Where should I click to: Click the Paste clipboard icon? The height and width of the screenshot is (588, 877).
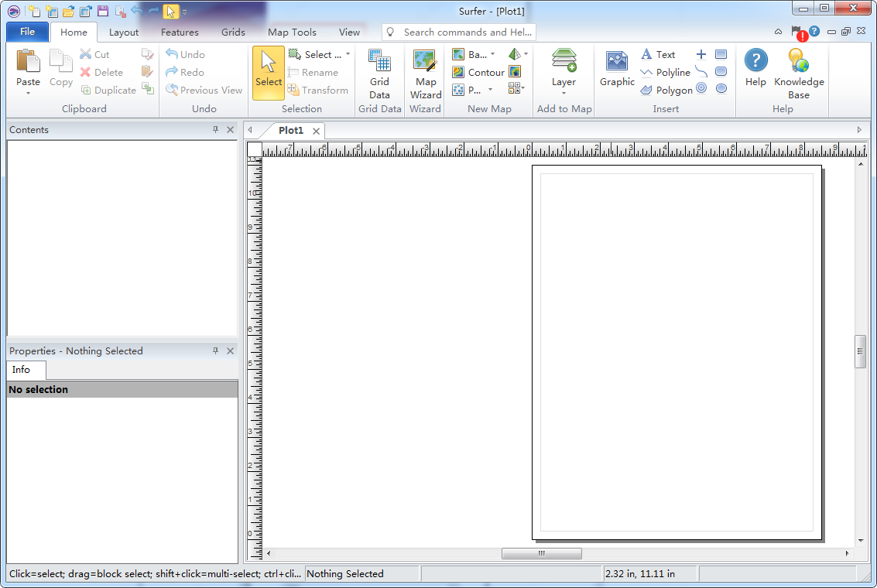click(x=28, y=61)
